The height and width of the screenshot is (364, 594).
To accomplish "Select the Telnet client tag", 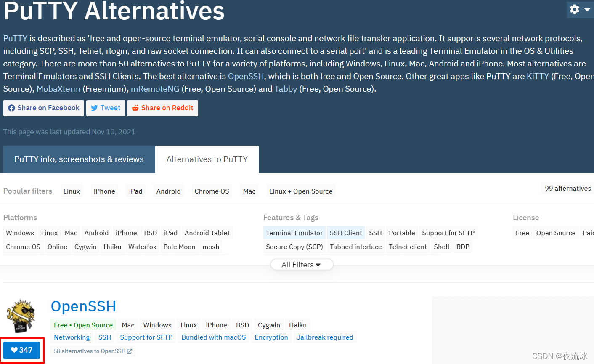I will tap(408, 247).
